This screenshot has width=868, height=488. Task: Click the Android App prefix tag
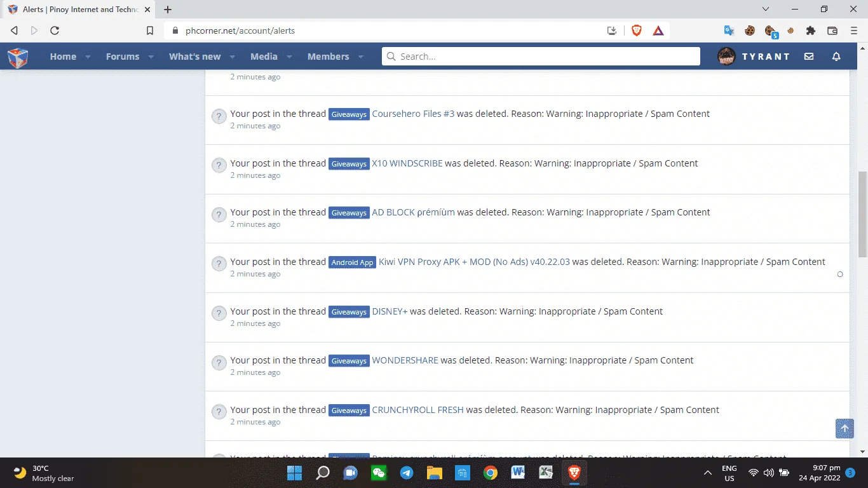352,262
